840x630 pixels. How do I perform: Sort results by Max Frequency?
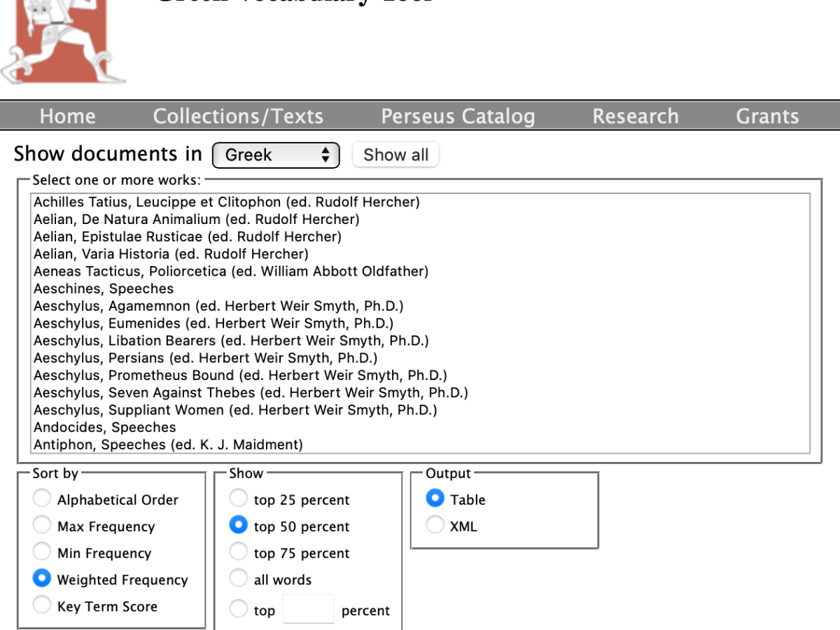pos(42,526)
